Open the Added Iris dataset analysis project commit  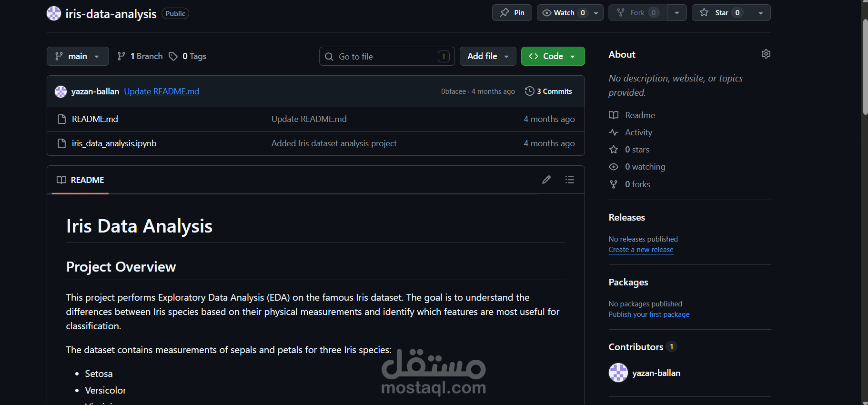pyautogui.click(x=334, y=143)
